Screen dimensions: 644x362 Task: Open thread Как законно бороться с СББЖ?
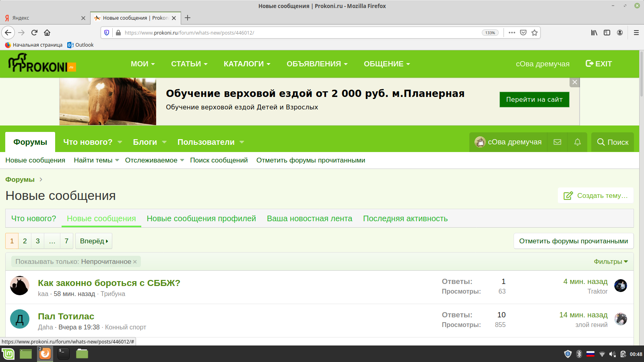109,283
